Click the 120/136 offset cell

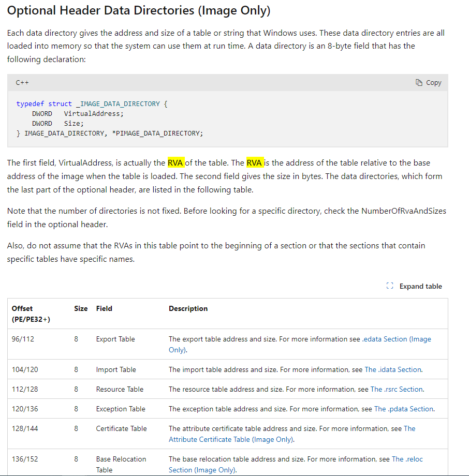point(25,409)
